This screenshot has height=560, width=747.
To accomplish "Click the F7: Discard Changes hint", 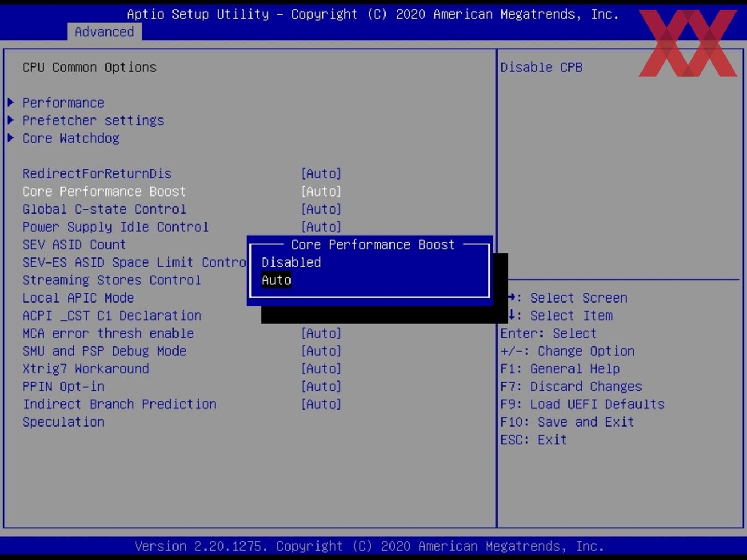I will [x=571, y=387].
